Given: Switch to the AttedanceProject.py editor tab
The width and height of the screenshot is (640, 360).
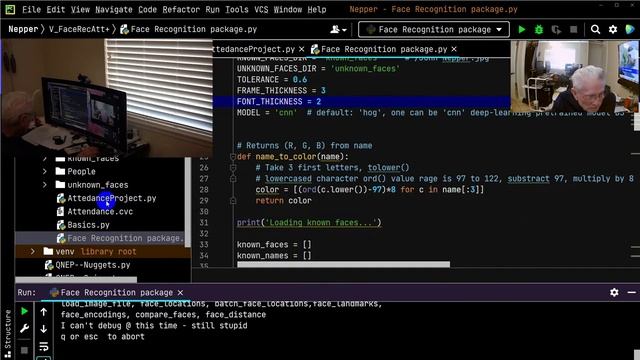Looking at the screenshot, I should click(254, 49).
